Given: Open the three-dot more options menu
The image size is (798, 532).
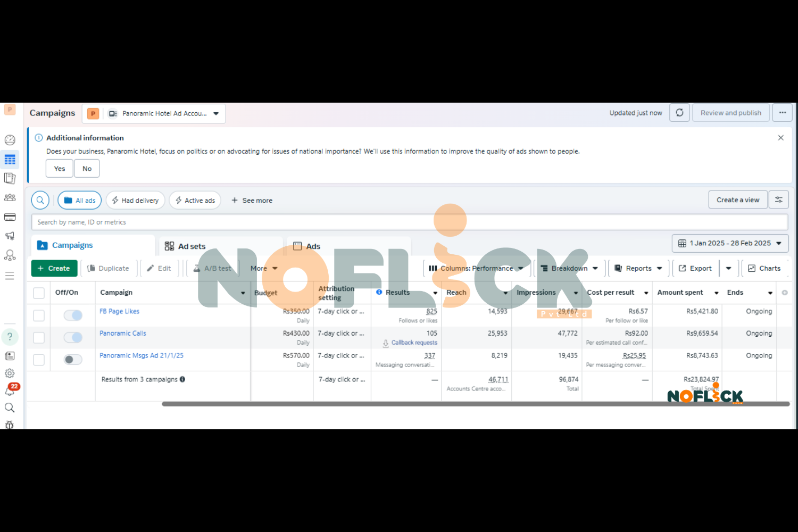Looking at the screenshot, I should click(783, 113).
